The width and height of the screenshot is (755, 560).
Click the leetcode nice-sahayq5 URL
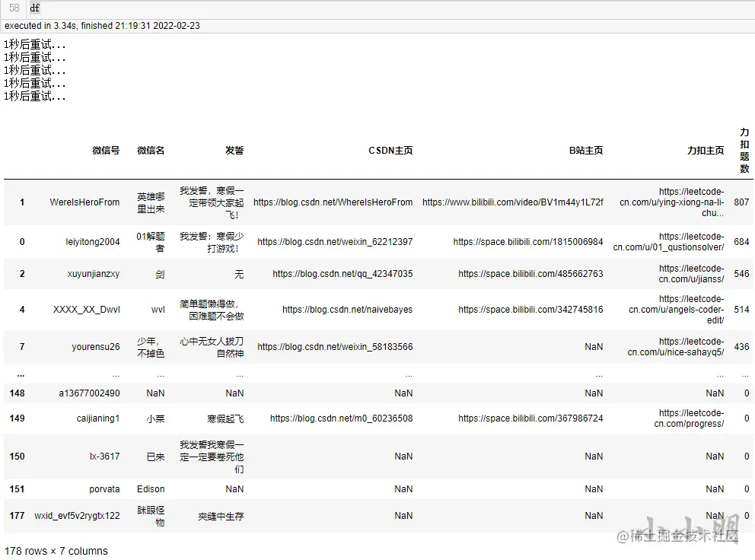676,347
